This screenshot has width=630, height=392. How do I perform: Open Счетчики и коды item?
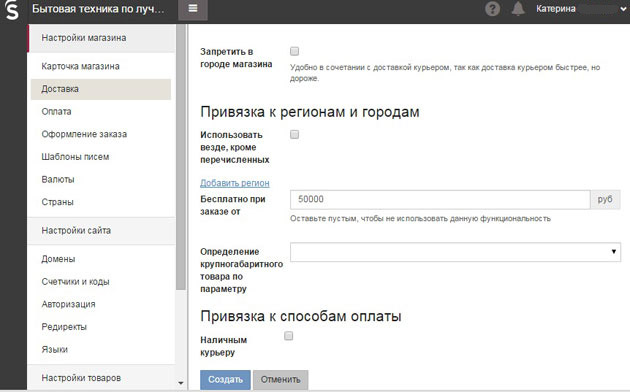tap(76, 282)
